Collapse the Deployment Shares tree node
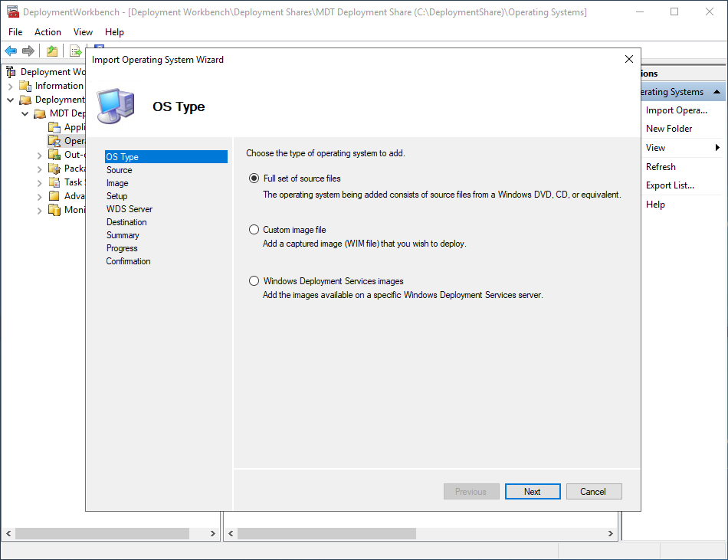The image size is (728, 560). click(10, 100)
